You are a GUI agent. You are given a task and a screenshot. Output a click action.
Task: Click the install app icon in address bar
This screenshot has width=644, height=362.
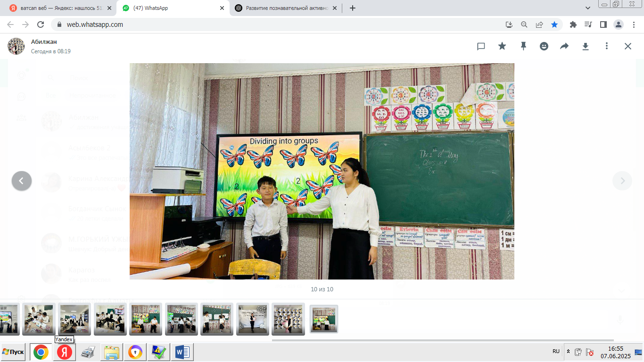(509, 25)
